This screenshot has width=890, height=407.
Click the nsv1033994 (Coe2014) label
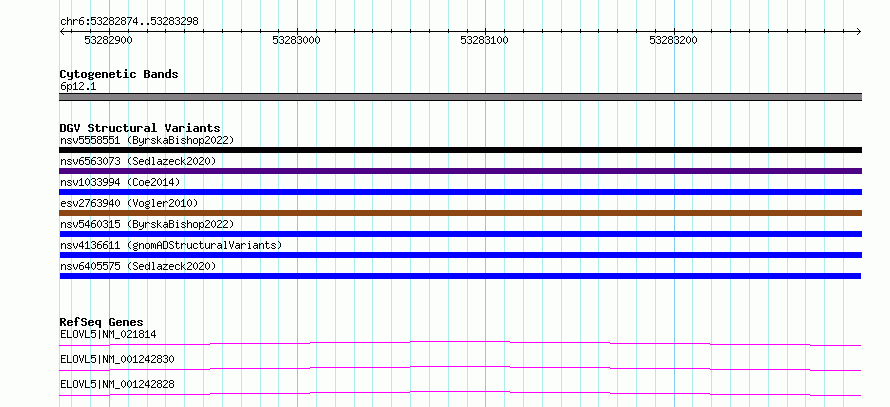120,182
